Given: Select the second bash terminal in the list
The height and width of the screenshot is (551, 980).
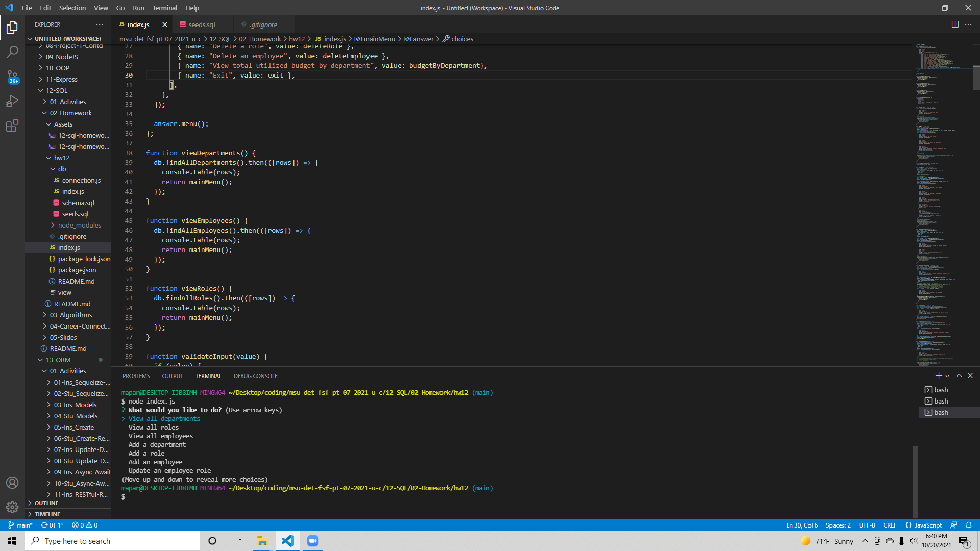Looking at the screenshot, I should click(x=941, y=401).
